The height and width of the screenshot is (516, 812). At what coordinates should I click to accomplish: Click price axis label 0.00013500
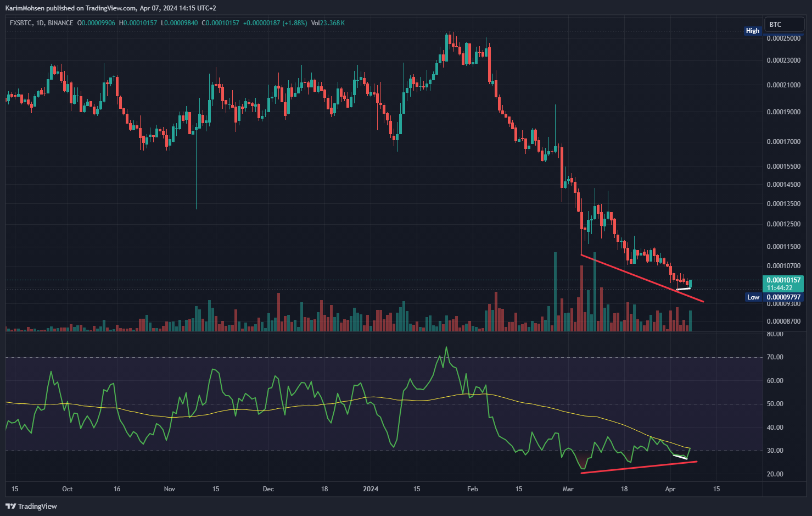tap(783, 204)
